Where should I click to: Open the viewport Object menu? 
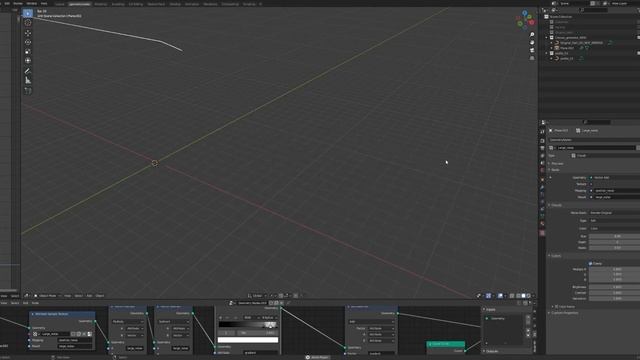pos(100,296)
